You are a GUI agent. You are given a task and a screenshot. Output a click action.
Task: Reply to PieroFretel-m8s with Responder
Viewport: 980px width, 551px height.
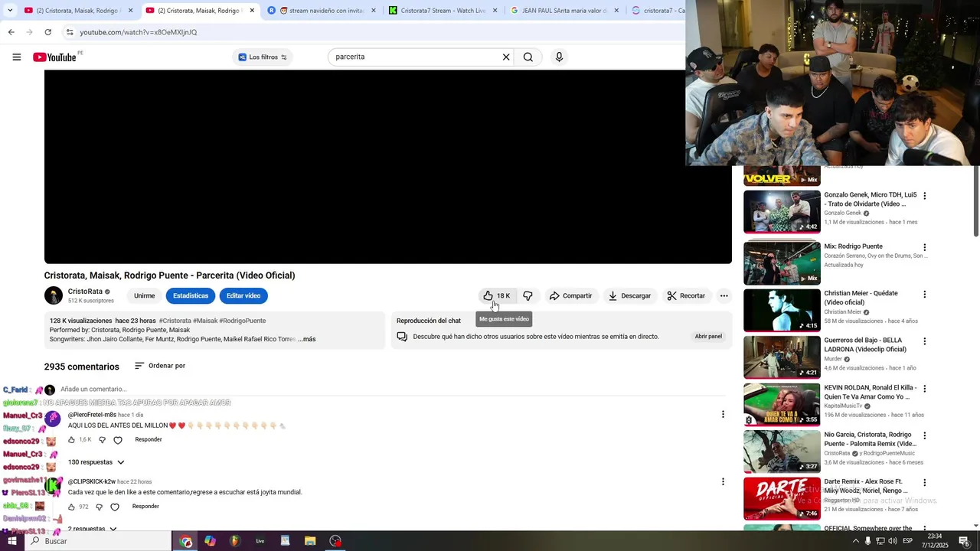coord(149,440)
